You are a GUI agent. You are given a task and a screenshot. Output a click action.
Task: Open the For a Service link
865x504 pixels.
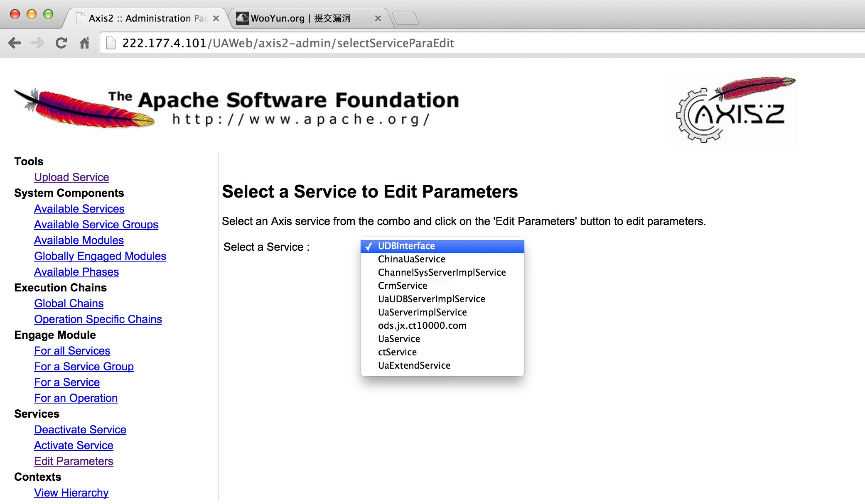[x=67, y=382]
